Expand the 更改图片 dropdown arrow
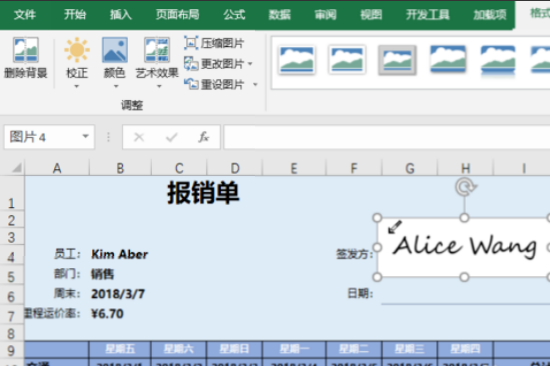Screen dimensions: 550x366 click(250, 64)
